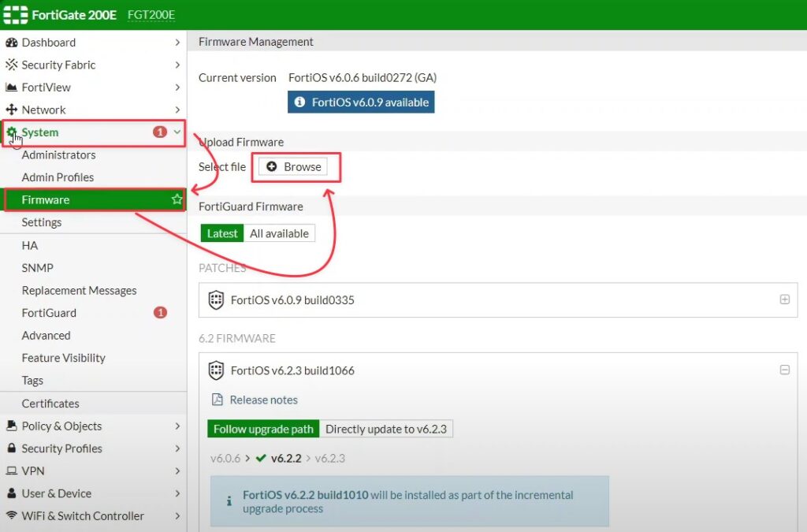807x532 pixels.
Task: Click the Release notes document icon
Action: tap(218, 400)
